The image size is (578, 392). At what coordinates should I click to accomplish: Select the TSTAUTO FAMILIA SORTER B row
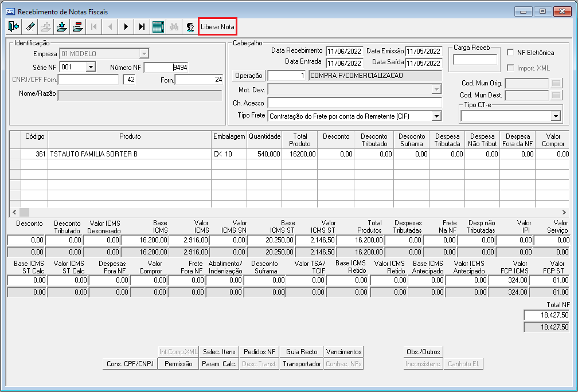pos(130,154)
